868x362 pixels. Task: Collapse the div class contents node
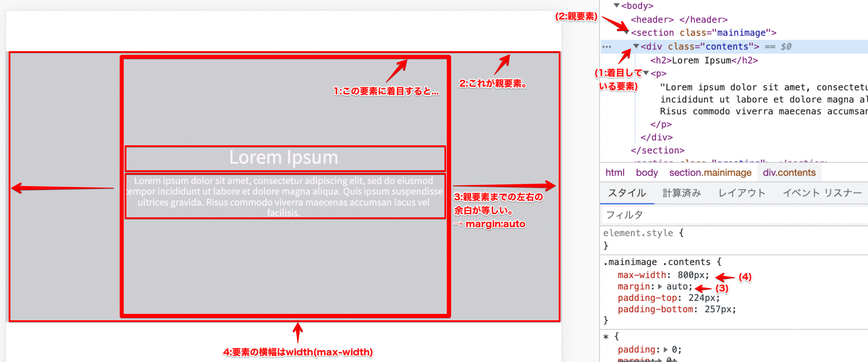636,46
